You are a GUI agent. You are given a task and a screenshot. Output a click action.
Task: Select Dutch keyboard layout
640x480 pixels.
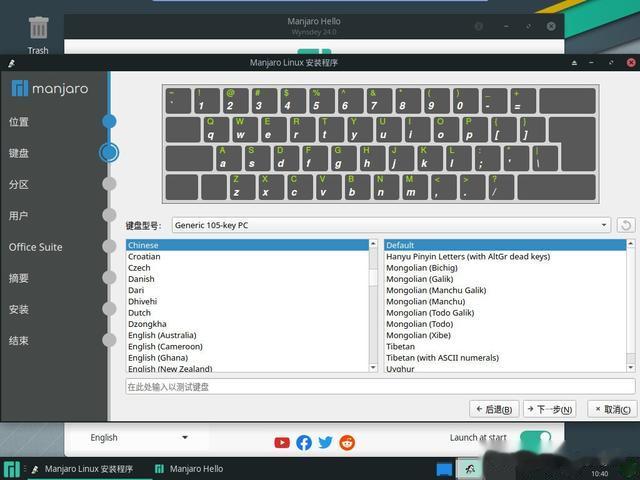(247, 313)
